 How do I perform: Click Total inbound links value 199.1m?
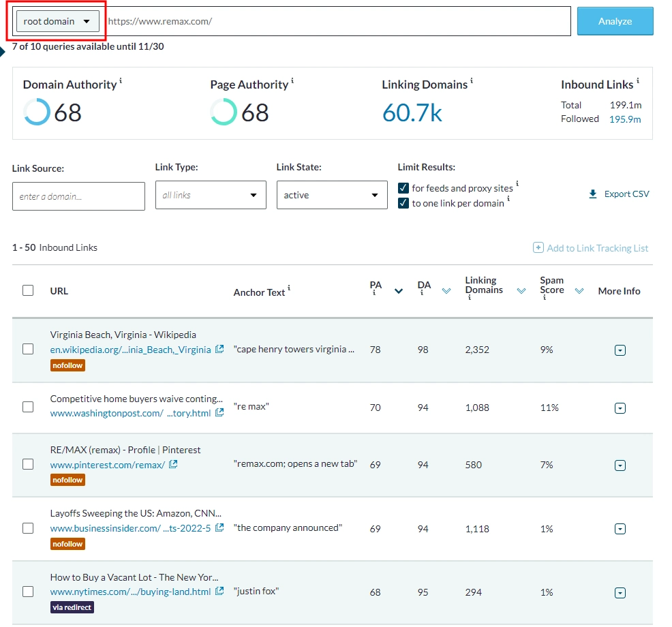coord(625,105)
